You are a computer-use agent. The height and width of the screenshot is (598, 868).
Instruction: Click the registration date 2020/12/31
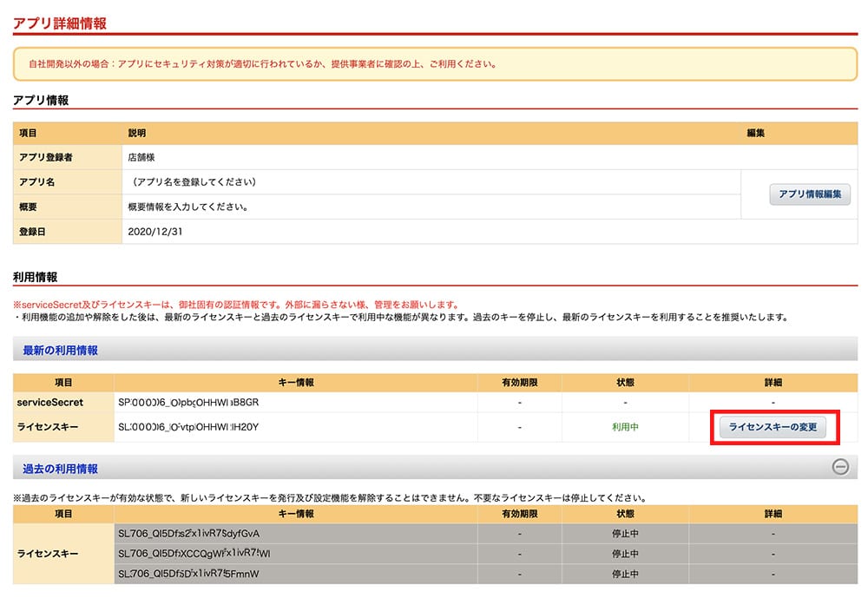pyautogui.click(x=155, y=232)
